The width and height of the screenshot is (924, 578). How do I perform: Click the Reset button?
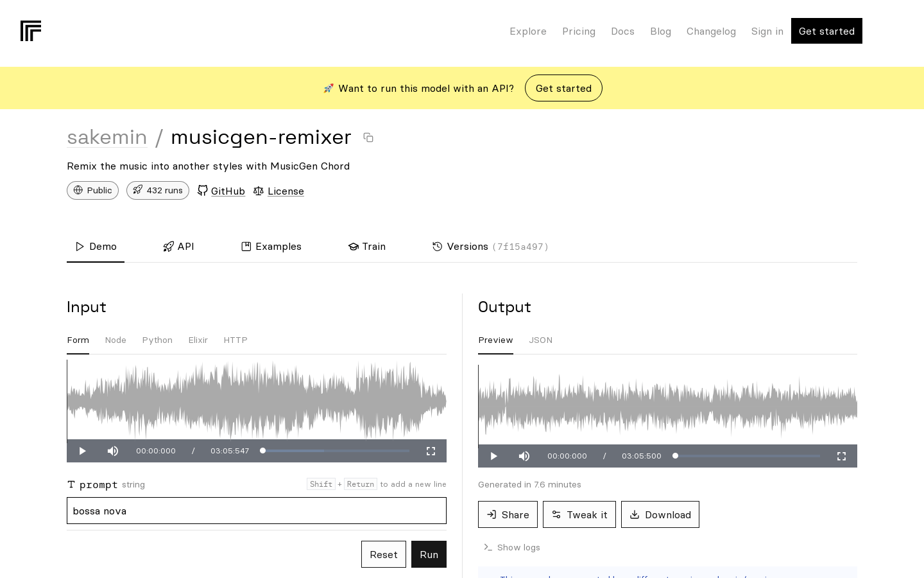pos(384,554)
